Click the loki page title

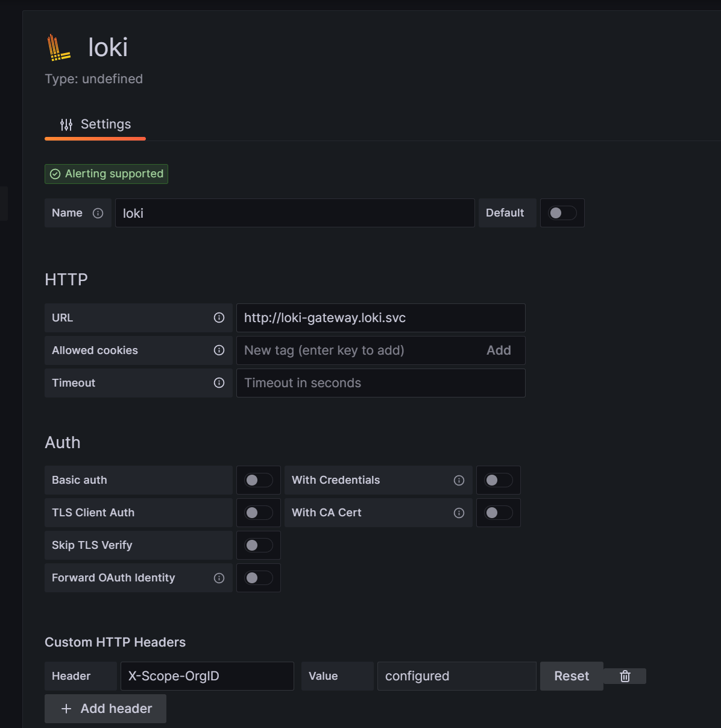click(x=108, y=48)
